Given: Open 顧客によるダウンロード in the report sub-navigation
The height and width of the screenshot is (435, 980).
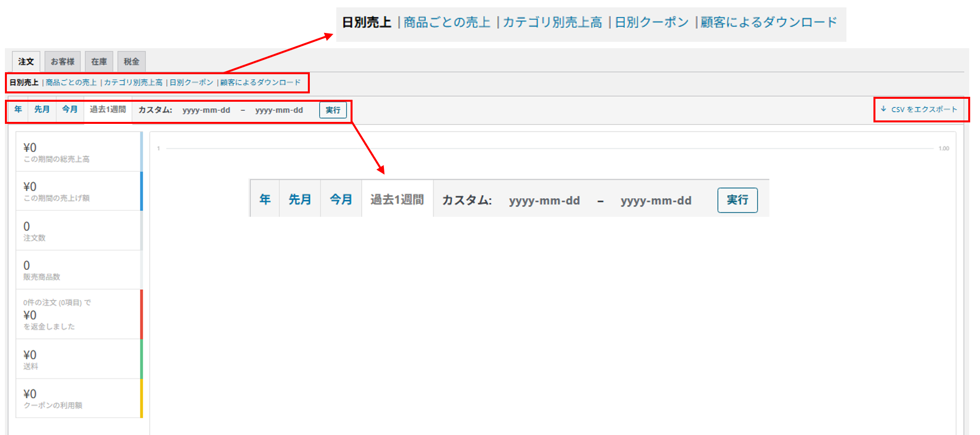Looking at the screenshot, I should (x=260, y=83).
